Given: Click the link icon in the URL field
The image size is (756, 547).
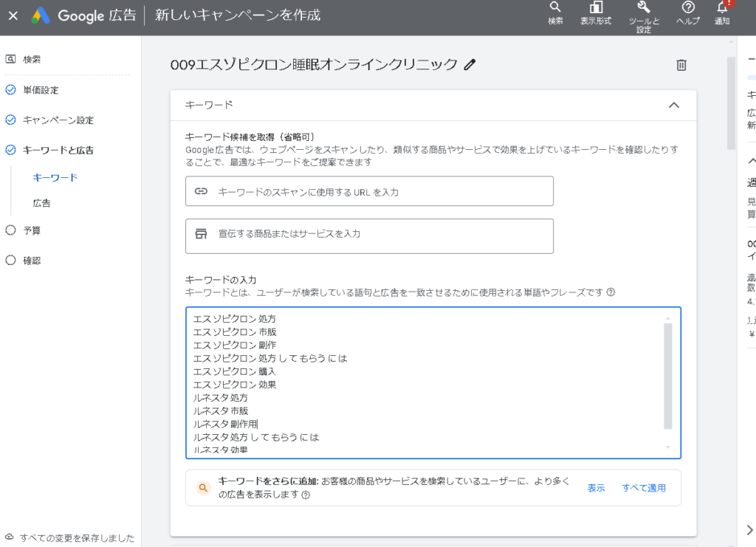Looking at the screenshot, I should coord(201,191).
